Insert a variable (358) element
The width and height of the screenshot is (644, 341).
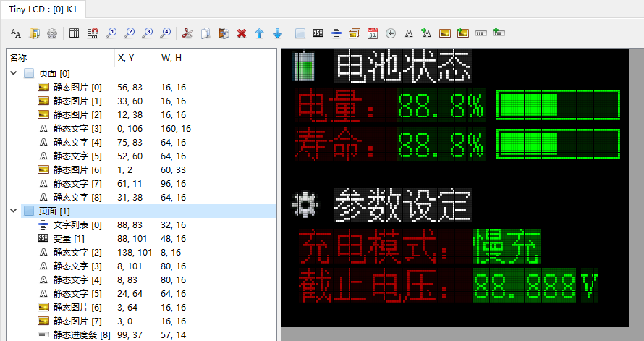tap(318, 33)
